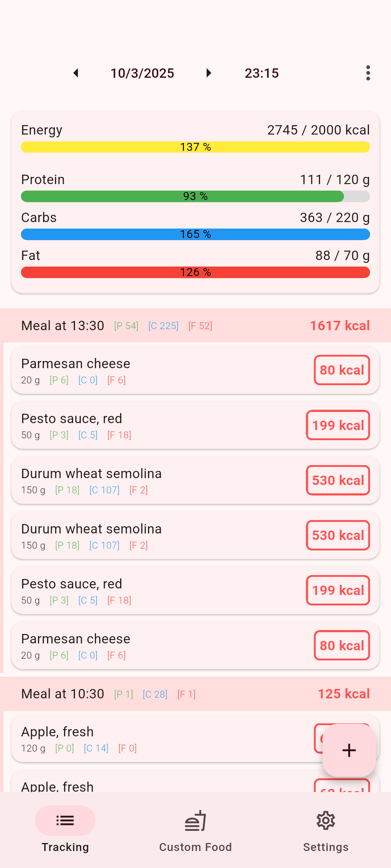This screenshot has width=391, height=868.
Task: Change the time 23:15
Action: tap(262, 73)
